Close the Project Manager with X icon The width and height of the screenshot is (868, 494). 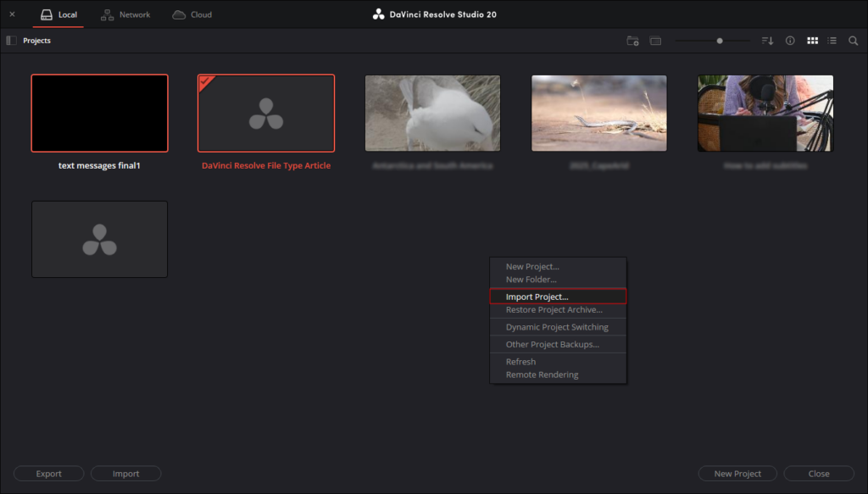[x=12, y=14]
